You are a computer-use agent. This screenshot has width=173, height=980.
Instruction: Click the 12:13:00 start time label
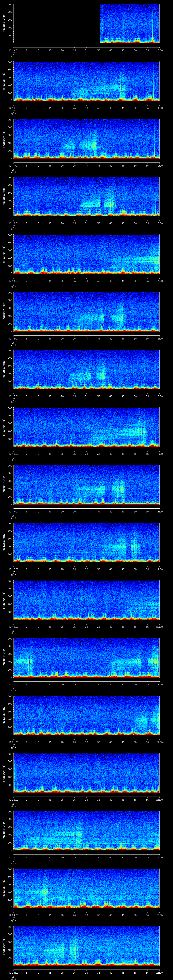click(14, 281)
